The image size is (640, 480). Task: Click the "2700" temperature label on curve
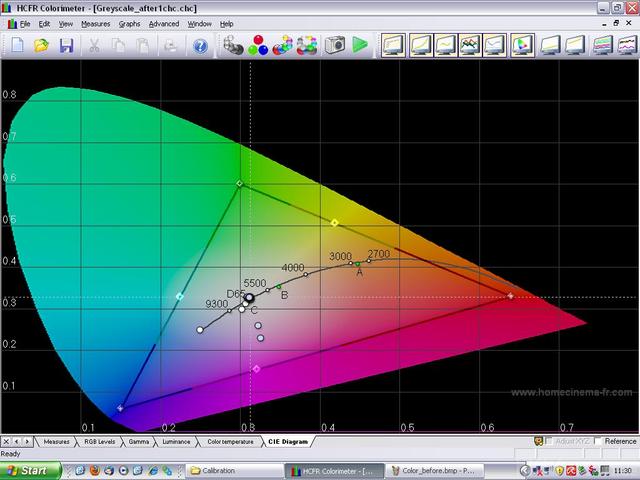(379, 254)
